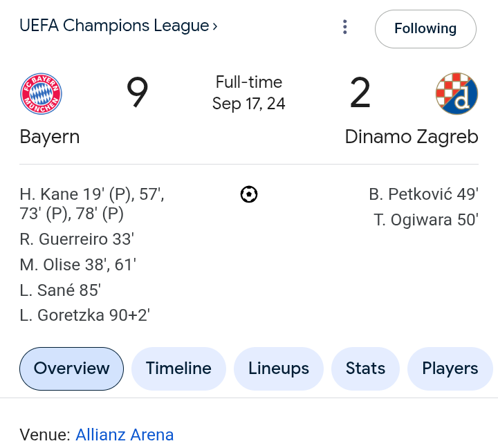The image size is (498, 448).
Task: Switch to the Timeline tab
Action: click(178, 368)
